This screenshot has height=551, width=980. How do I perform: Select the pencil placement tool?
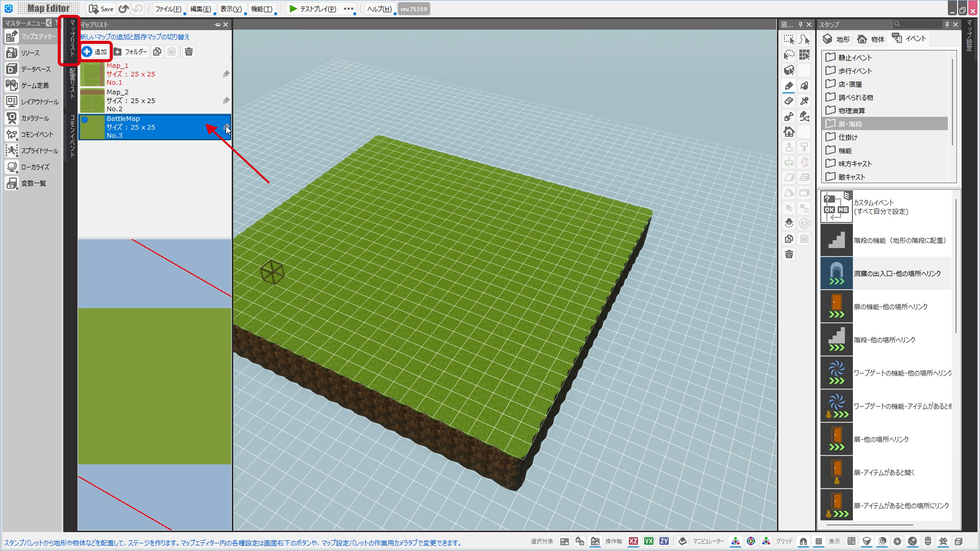click(x=789, y=86)
